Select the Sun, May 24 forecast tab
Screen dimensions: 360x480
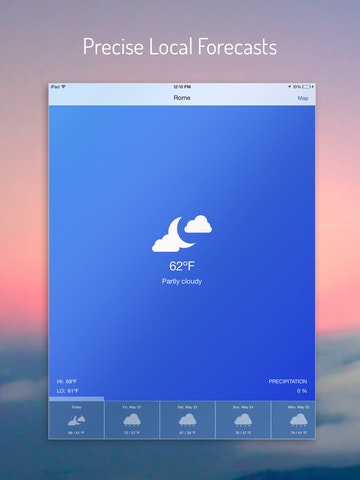(243, 420)
